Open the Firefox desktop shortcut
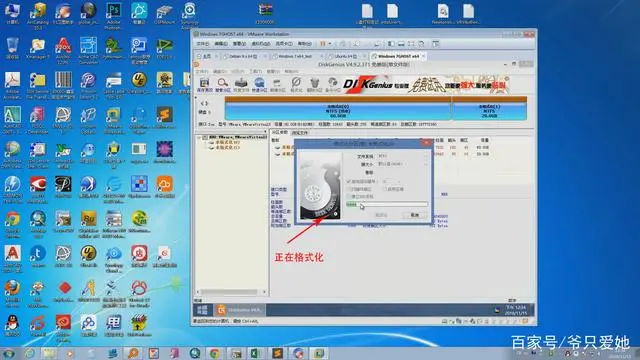The width and height of the screenshot is (640, 360). point(12,293)
